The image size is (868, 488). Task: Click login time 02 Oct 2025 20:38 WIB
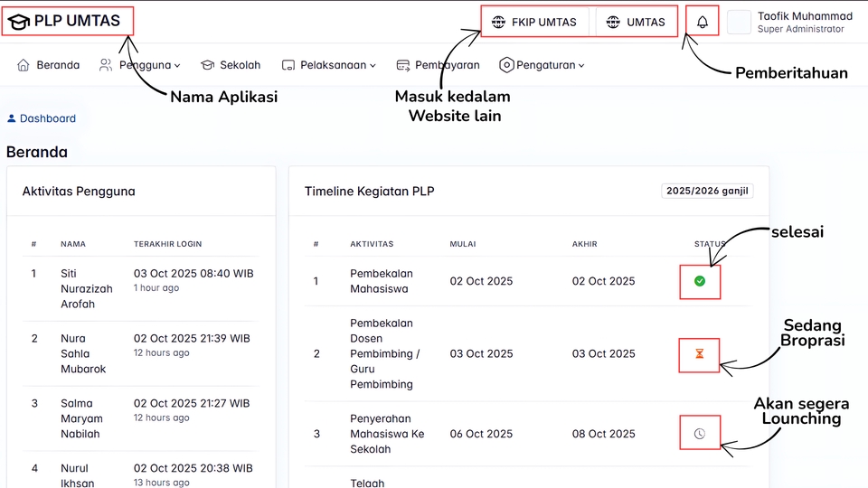193,468
